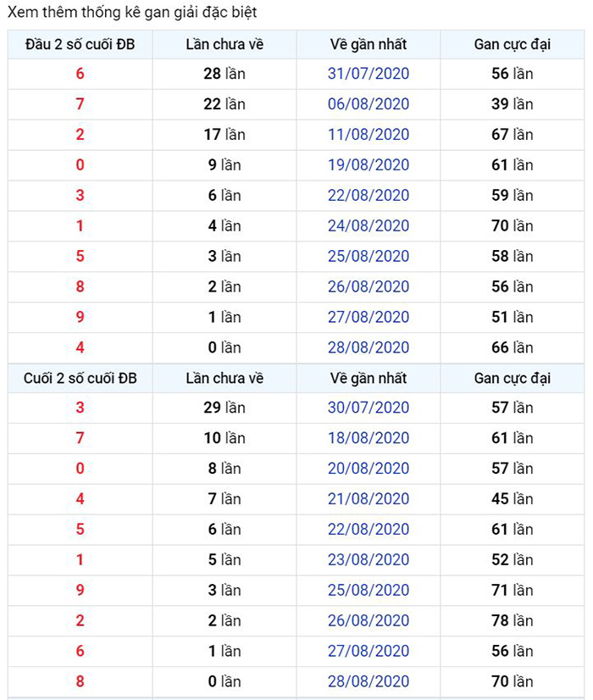Click the red number 6 in the Đầu table
The height and width of the screenshot is (700, 593).
click(x=80, y=74)
